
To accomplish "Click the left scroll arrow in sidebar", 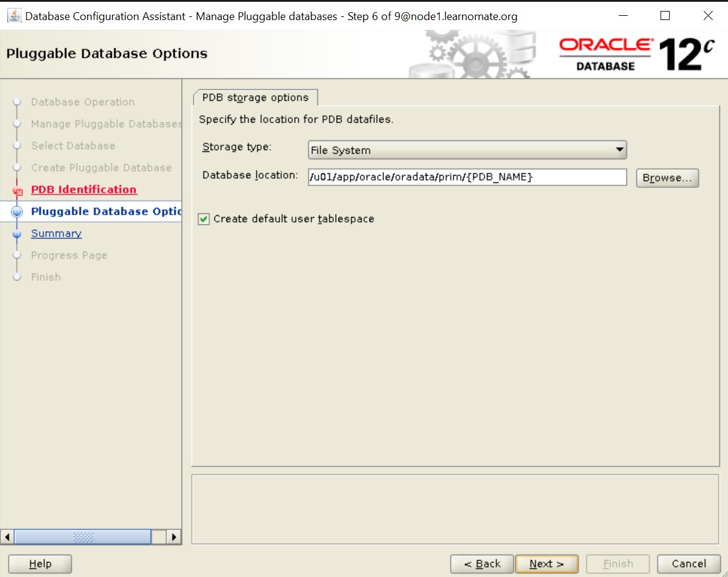I will pos(7,537).
